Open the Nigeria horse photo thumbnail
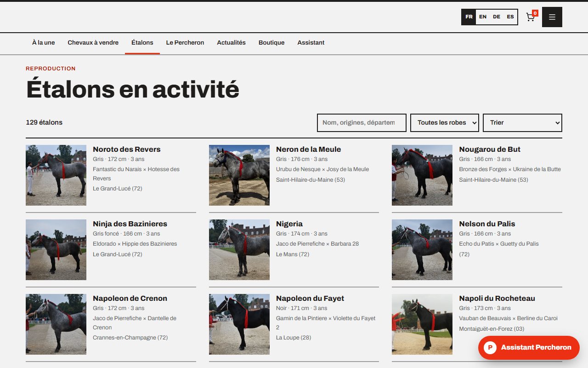The image size is (588, 368). point(239,250)
